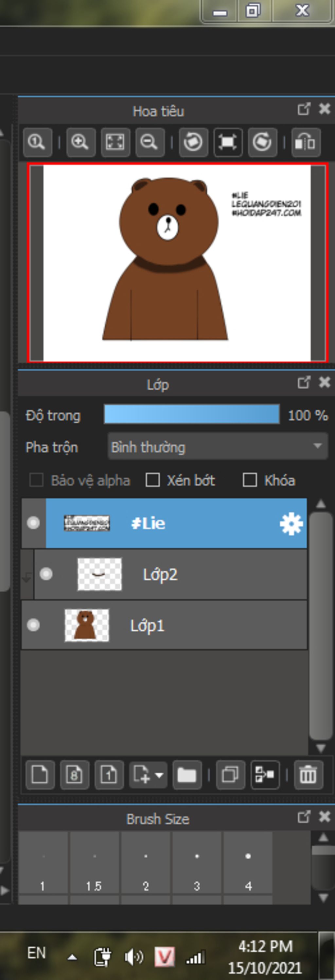Rotate the canvas view left
Viewport: 335px width, 980px height.
pos(193,142)
